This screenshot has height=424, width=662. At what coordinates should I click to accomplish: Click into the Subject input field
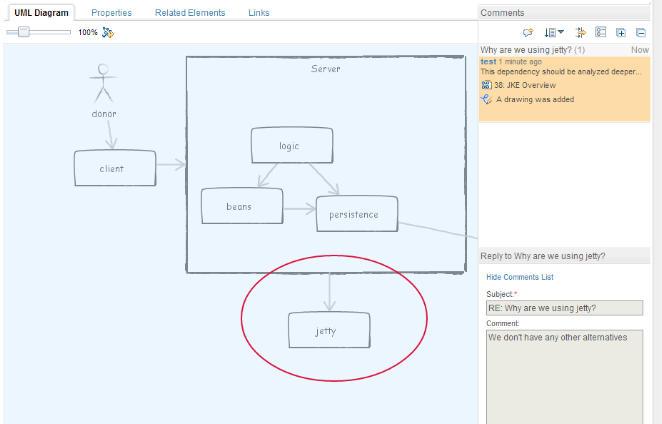coord(563,308)
